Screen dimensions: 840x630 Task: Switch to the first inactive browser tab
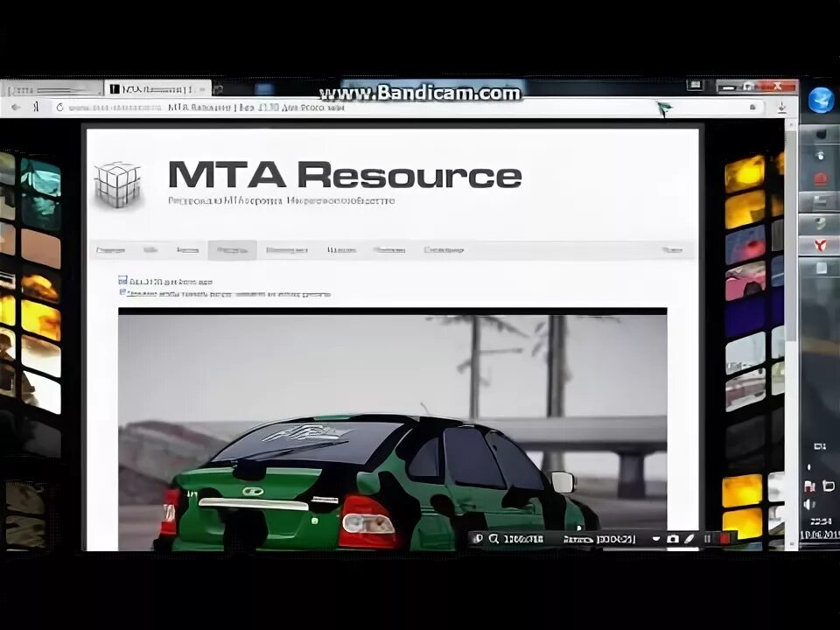pyautogui.click(x=52, y=89)
